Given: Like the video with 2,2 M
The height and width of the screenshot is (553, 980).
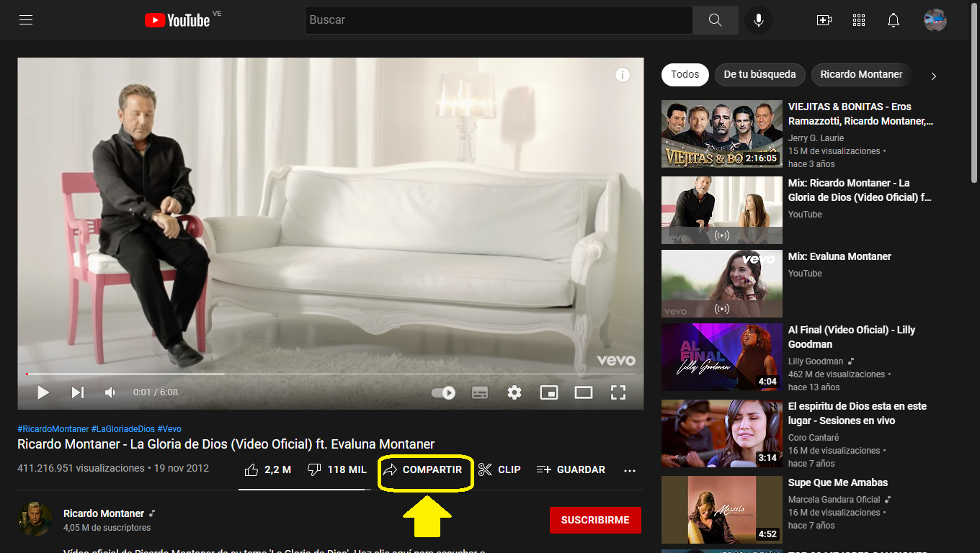Looking at the screenshot, I should (x=268, y=469).
